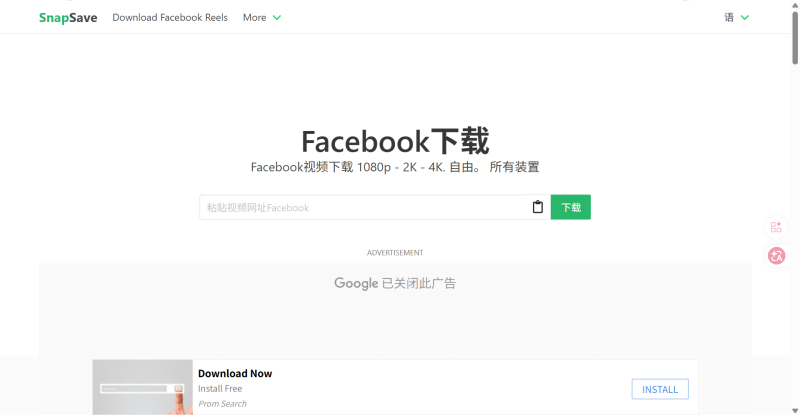Click the SnapSave logo

pos(68,17)
